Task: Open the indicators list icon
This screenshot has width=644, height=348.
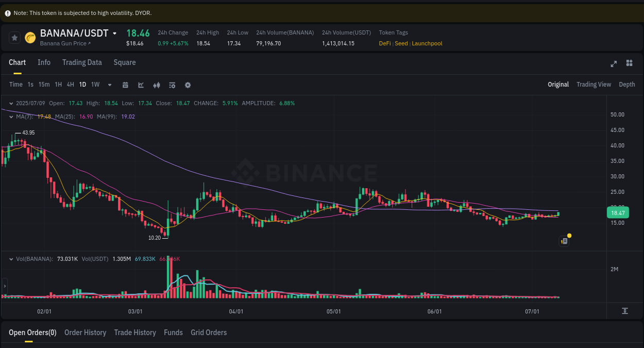Action: point(172,85)
